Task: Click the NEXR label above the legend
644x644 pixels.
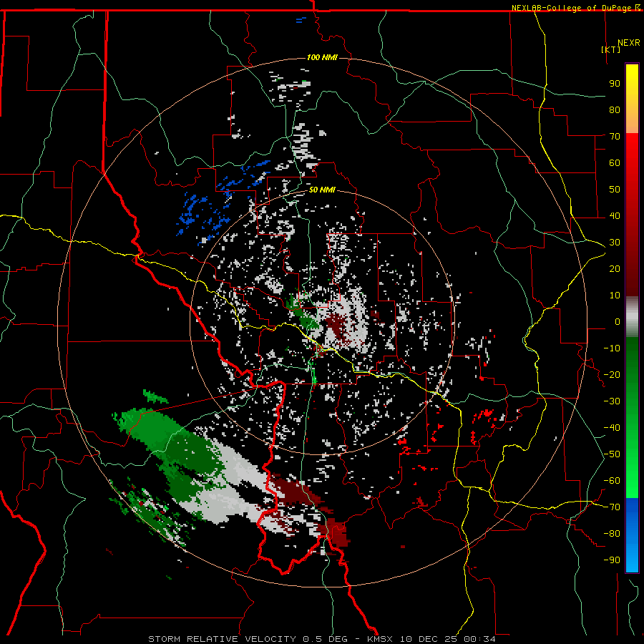Action: (629, 43)
